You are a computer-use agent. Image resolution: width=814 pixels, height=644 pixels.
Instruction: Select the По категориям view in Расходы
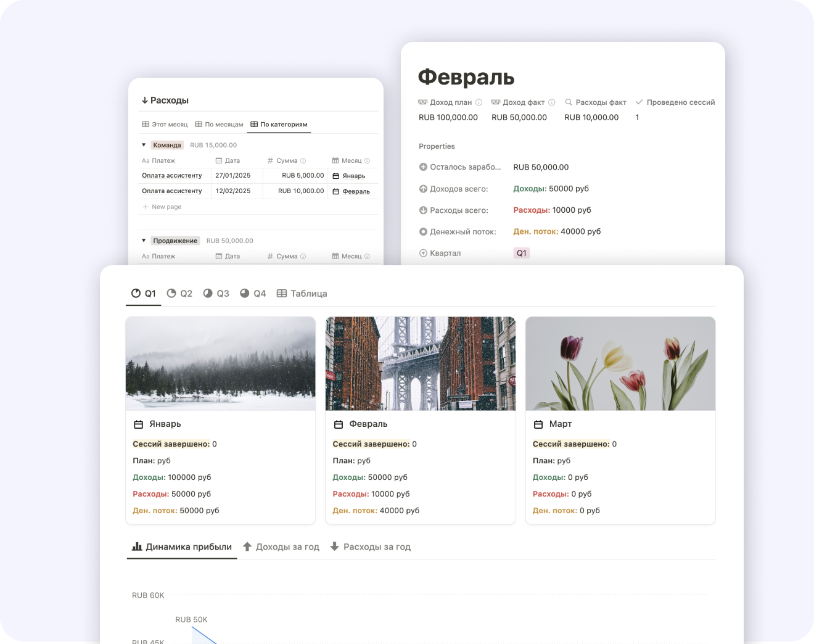tap(279, 125)
